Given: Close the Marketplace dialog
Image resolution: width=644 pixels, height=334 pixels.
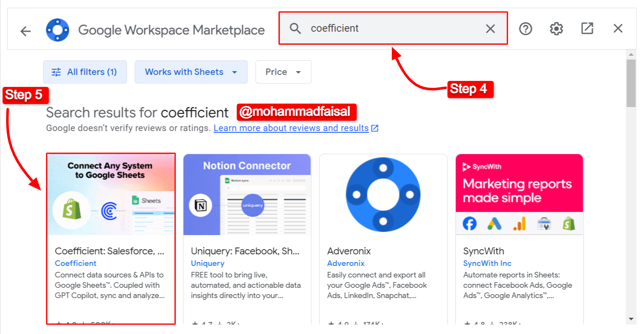Looking at the screenshot, I should [618, 29].
